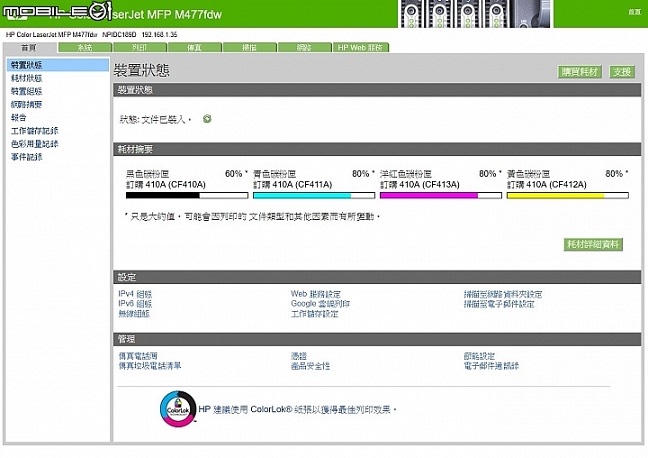
Task: Open the IPv4 組態 link
Action: pyautogui.click(x=135, y=294)
